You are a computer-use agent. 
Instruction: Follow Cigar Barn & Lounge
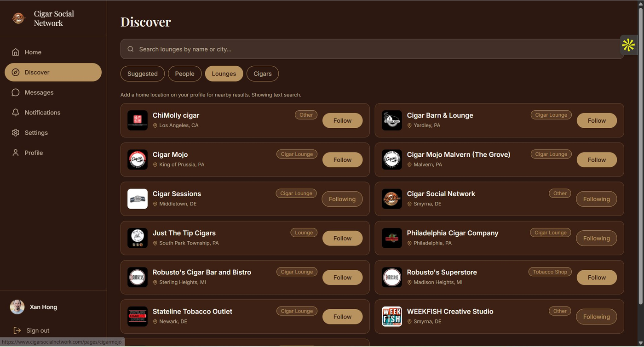point(597,120)
